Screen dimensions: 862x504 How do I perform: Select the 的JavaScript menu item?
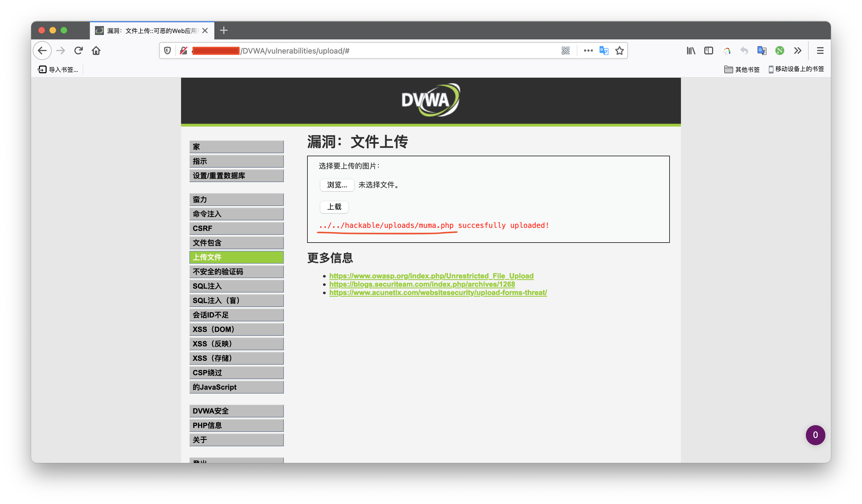click(x=236, y=387)
